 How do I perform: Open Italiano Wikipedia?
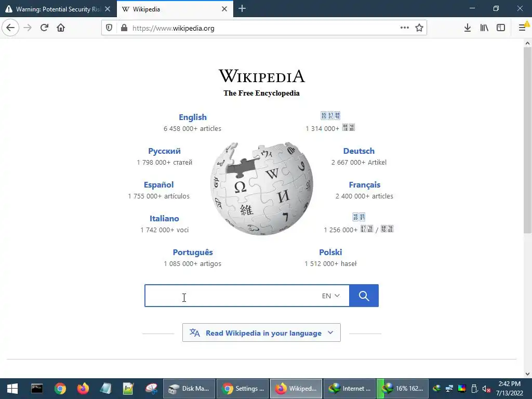coord(164,219)
